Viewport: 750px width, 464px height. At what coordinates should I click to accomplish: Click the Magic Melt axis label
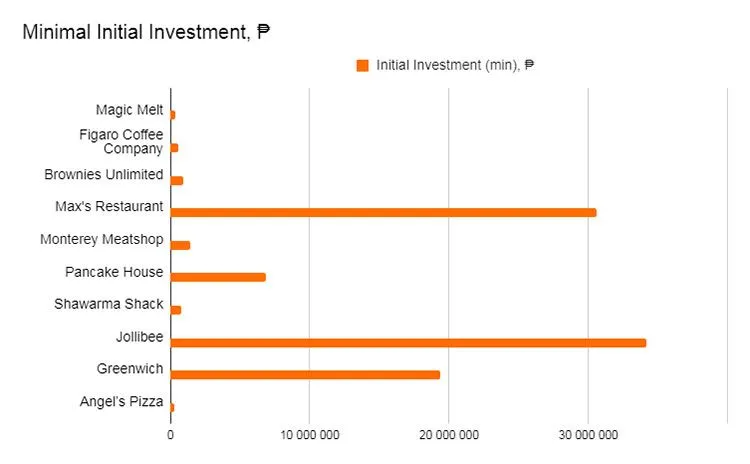pyautogui.click(x=129, y=109)
